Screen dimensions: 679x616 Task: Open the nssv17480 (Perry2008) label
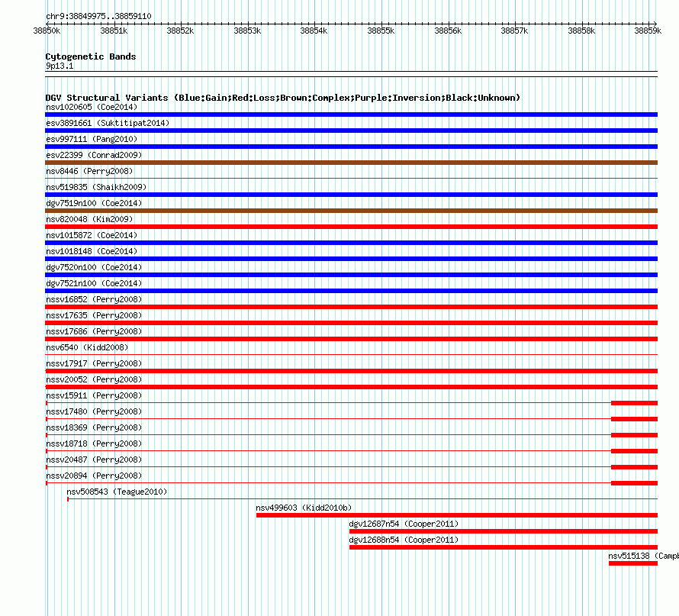click(94, 411)
